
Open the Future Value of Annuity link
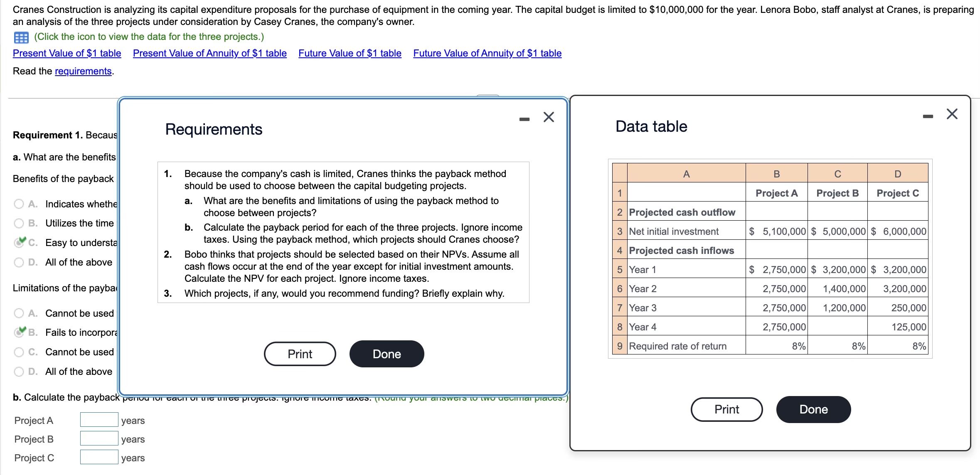pos(487,53)
